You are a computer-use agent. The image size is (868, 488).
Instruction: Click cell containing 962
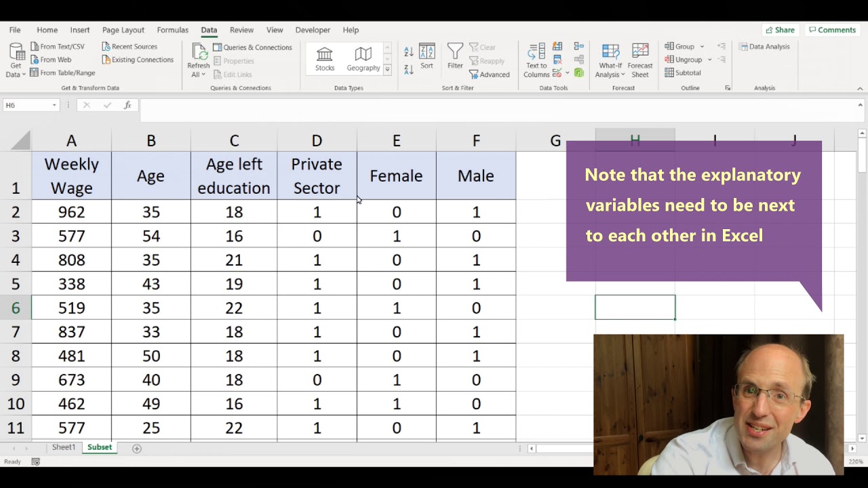click(x=71, y=212)
